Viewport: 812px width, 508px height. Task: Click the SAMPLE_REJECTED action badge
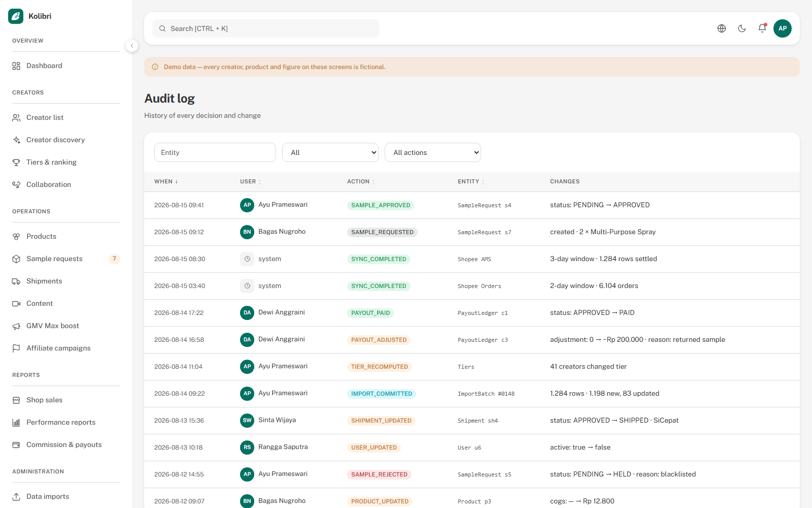pos(380,474)
